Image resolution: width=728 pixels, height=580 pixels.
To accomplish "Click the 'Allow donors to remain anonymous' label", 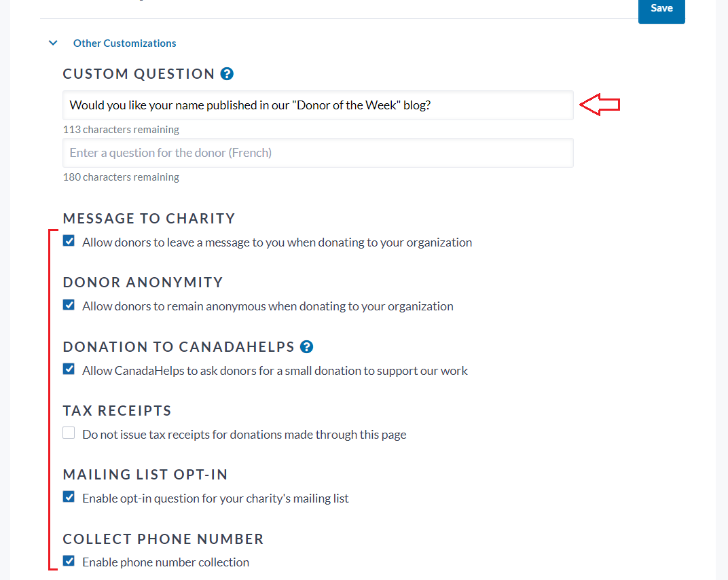I will [x=268, y=306].
